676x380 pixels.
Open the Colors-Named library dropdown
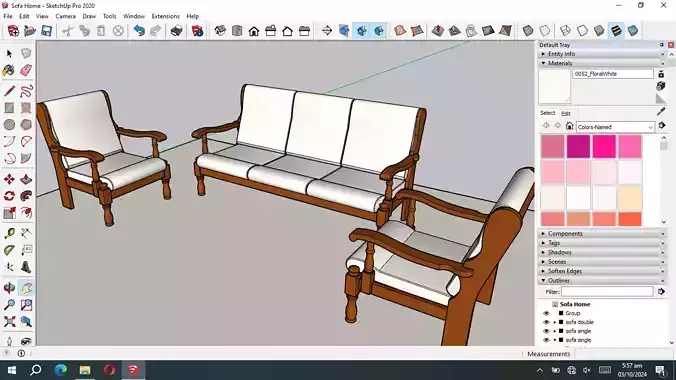point(615,127)
